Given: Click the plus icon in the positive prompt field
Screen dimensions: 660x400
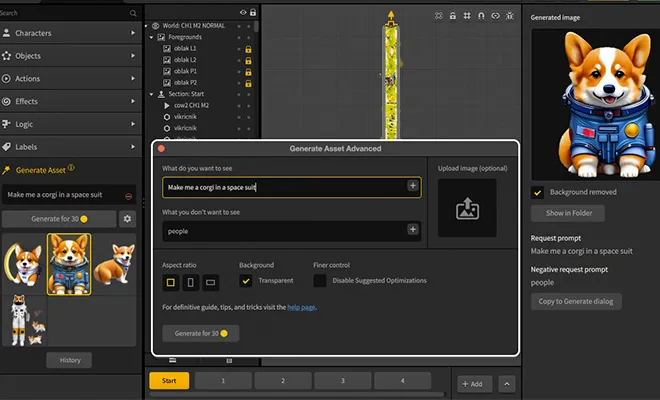Looking at the screenshot, I should click(x=413, y=186).
